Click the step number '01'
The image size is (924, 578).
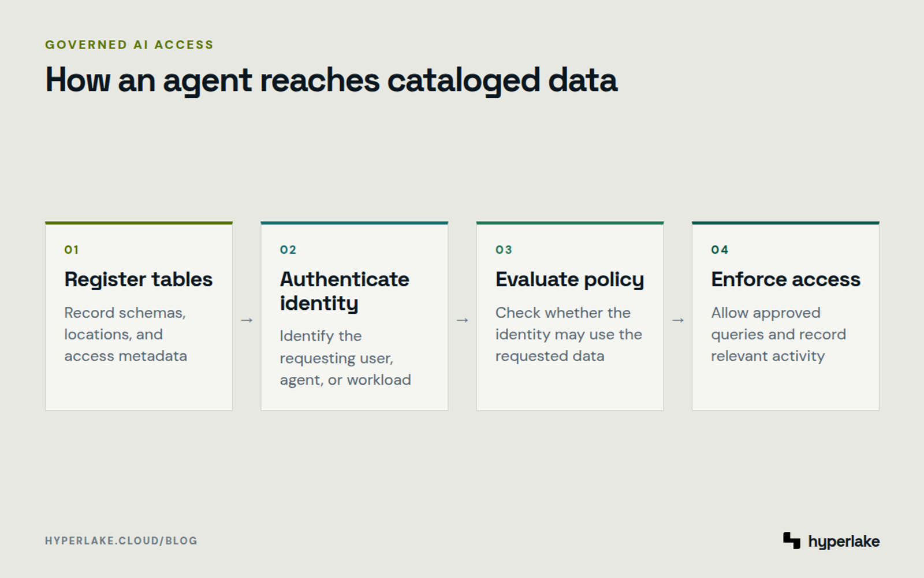pyautogui.click(x=72, y=250)
